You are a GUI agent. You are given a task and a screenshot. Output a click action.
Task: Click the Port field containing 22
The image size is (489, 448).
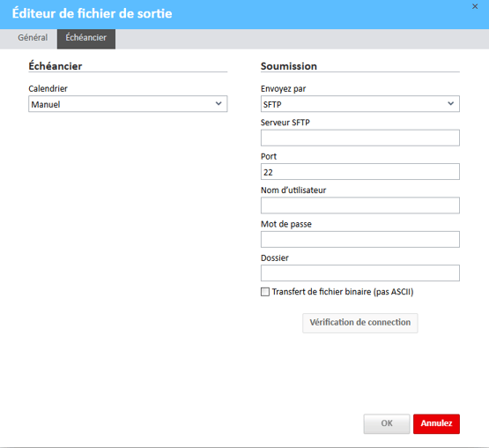click(359, 172)
